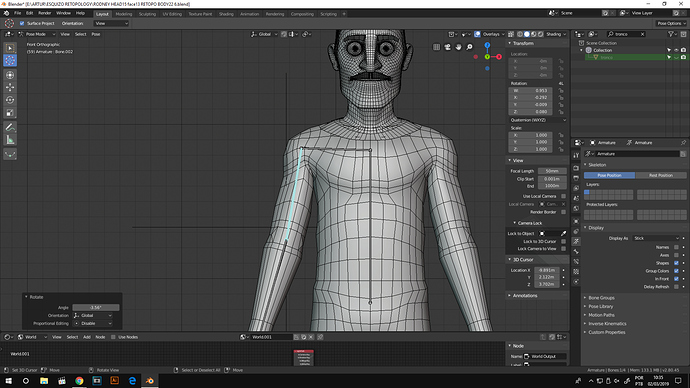The image size is (690, 388).
Task: Switch to Modeling workspace tab
Action: 124,14
